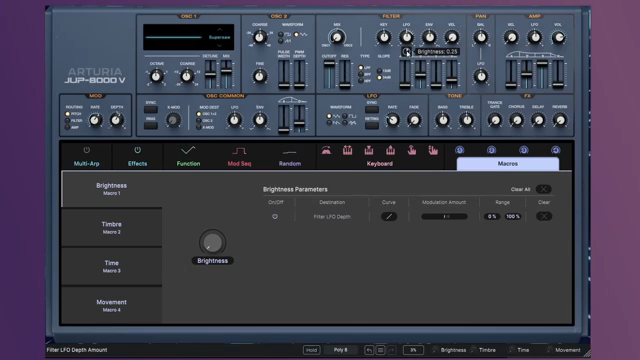The width and height of the screenshot is (640, 360).
Task: Toggle the OSC COMMON RING button
Action: pyautogui.click(x=151, y=125)
